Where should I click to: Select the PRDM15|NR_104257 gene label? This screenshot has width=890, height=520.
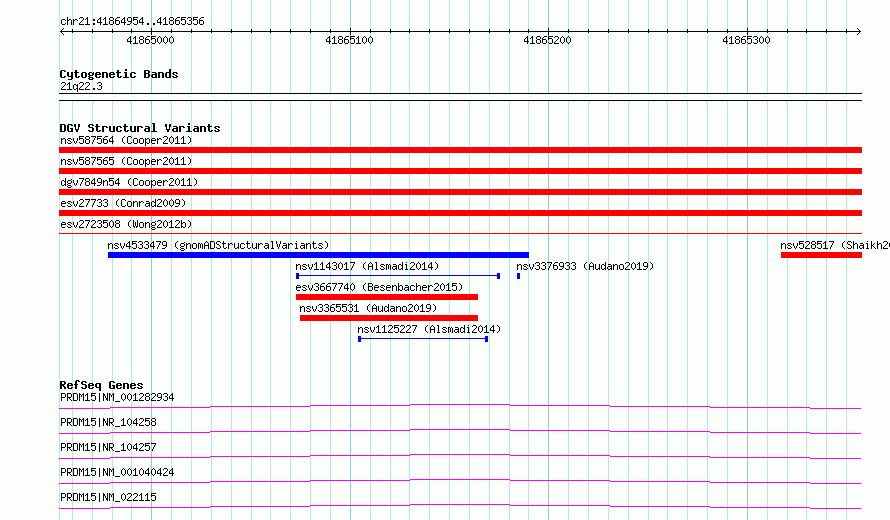[108, 447]
